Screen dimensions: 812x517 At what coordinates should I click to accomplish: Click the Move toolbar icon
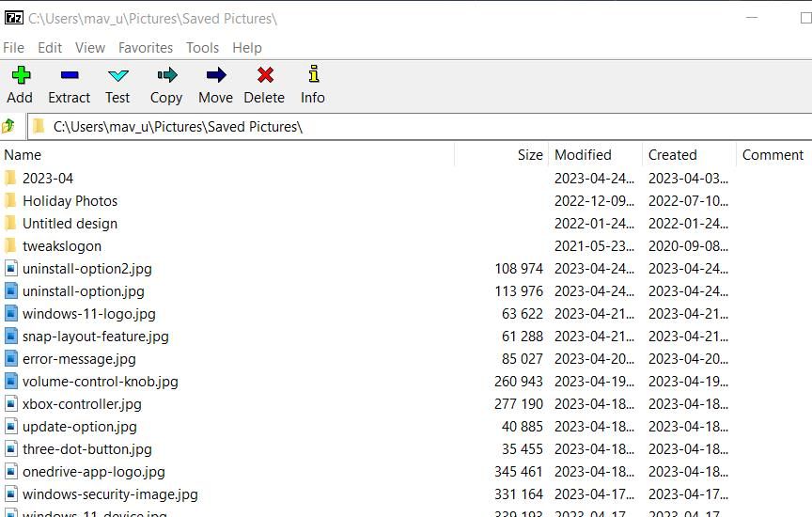click(x=216, y=75)
